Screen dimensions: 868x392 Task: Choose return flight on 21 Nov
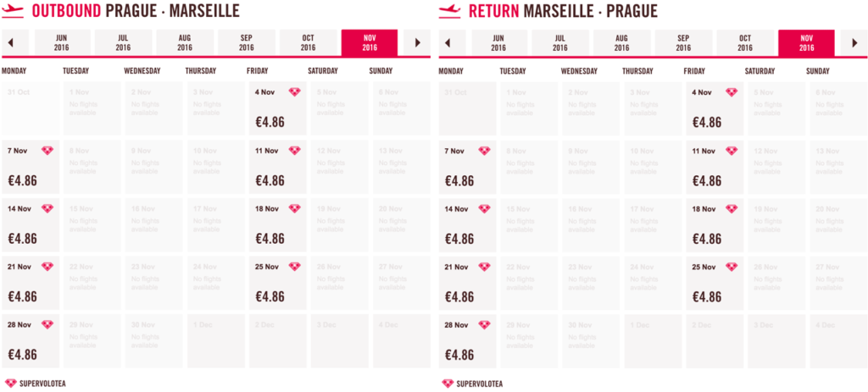[467, 283]
